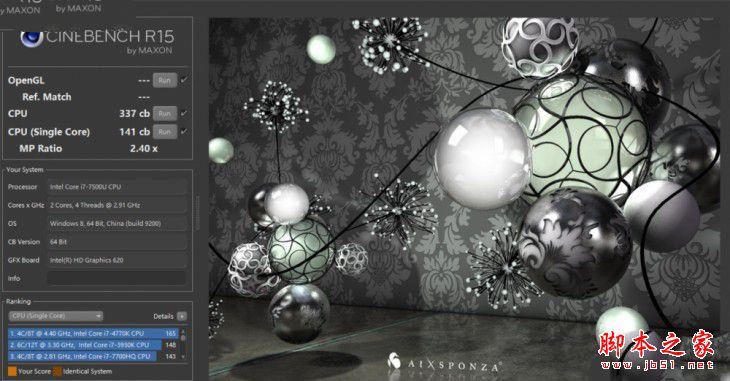Click the orange Your Score swatch

click(x=12, y=371)
